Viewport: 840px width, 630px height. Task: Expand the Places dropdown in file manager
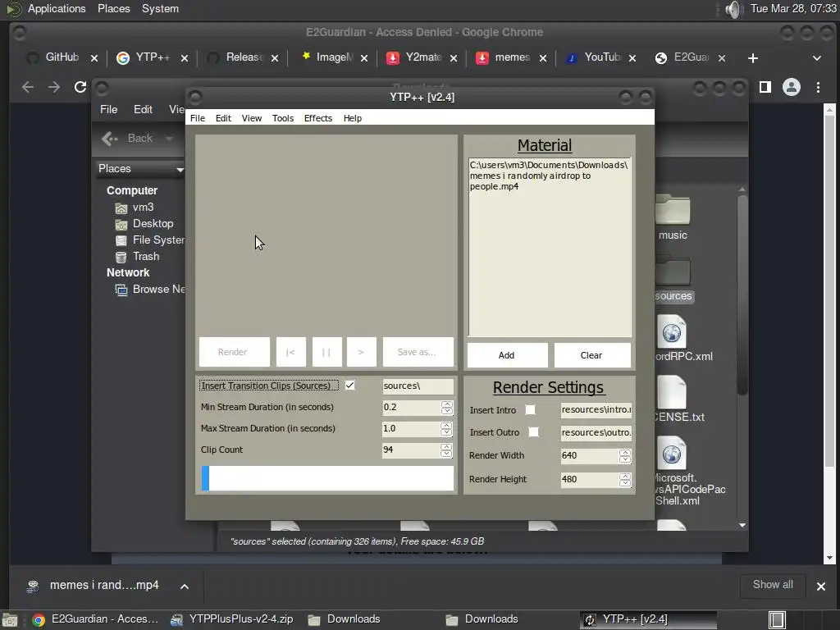(140, 169)
